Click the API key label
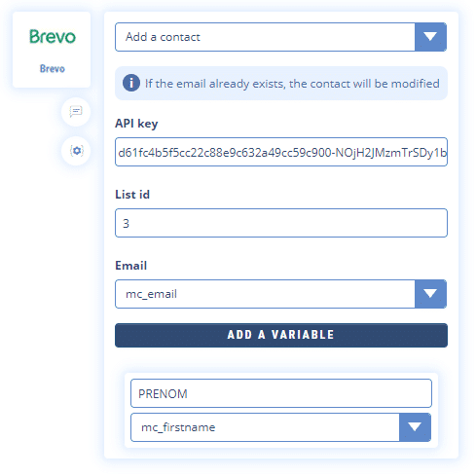This screenshot has height=476, width=476. click(136, 124)
